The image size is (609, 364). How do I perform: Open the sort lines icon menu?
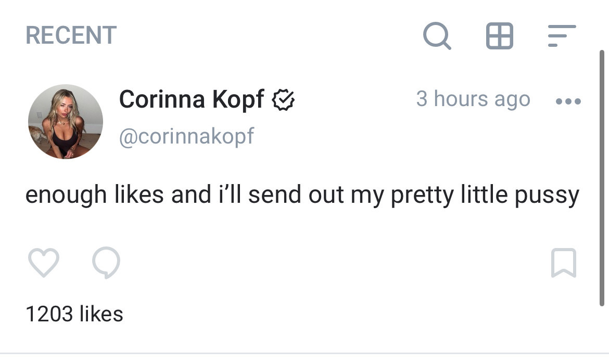point(562,36)
